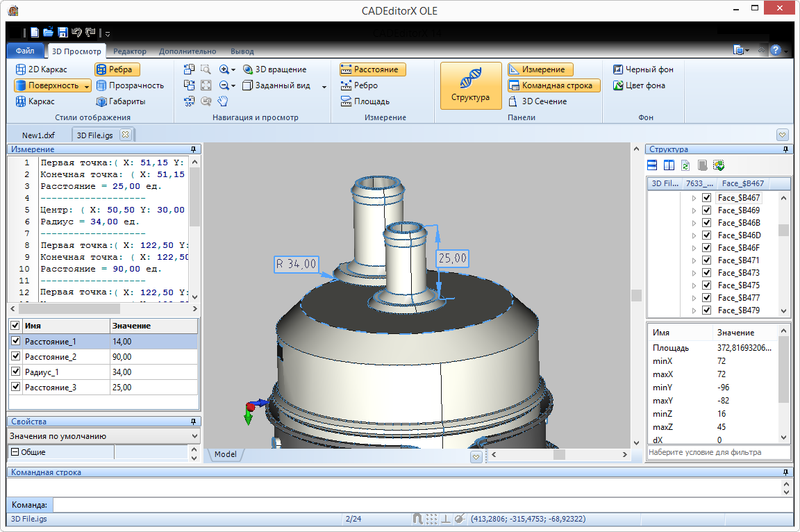Open the Поверхность dropdown arrow
Image resolution: width=800 pixels, height=532 pixels.
pyautogui.click(x=87, y=86)
